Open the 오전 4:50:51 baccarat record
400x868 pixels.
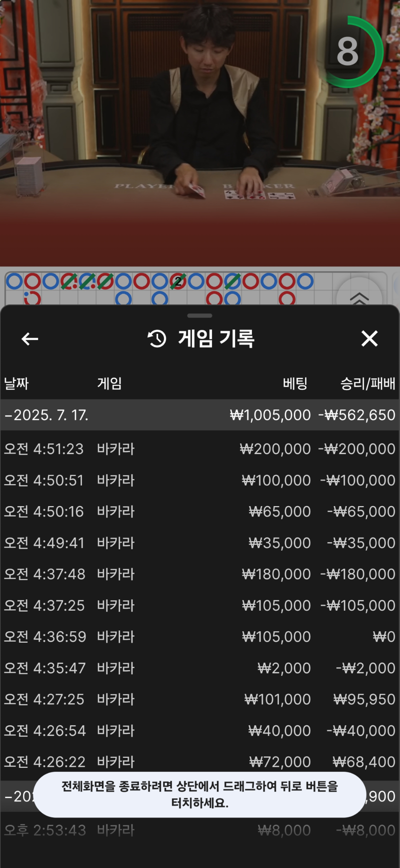(x=200, y=481)
